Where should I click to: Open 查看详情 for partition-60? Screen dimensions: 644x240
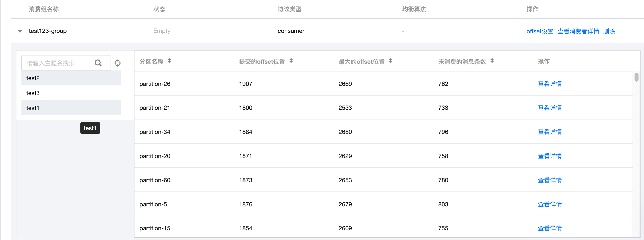pyautogui.click(x=550, y=180)
